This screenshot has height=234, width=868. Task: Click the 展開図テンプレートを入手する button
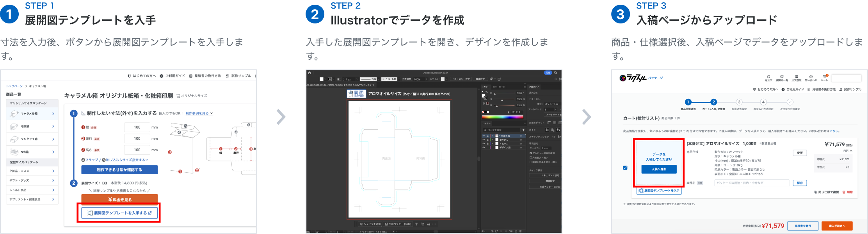click(x=119, y=213)
